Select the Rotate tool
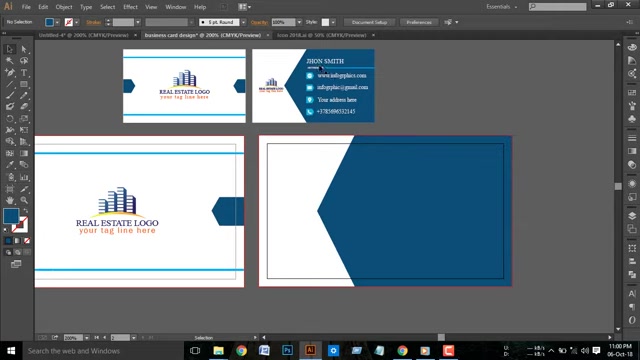Image resolution: width=640 pixels, height=360 pixels. point(10,119)
